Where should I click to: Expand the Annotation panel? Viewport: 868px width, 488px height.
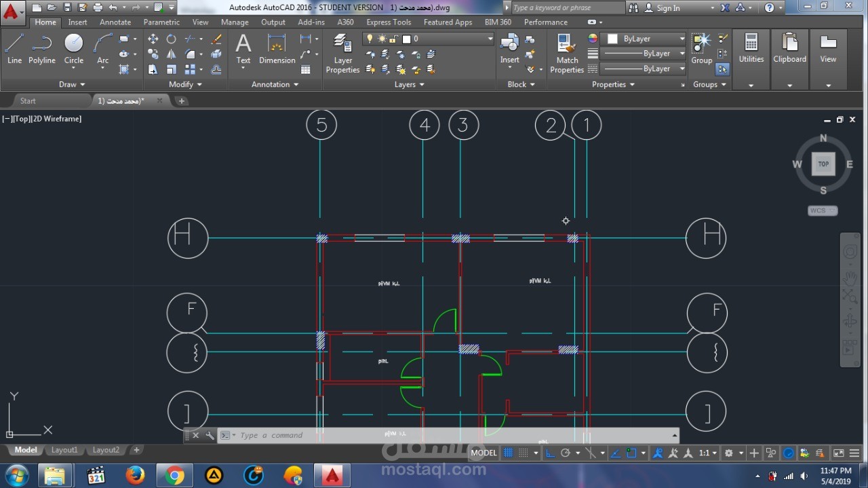(x=275, y=84)
